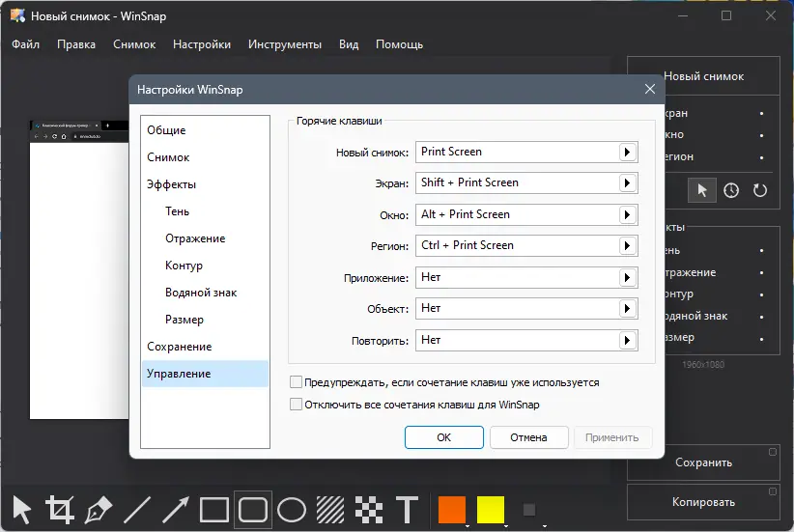
Task: Check 'Отключить все сочетания клавиш для WinSnap'
Action: click(297, 405)
